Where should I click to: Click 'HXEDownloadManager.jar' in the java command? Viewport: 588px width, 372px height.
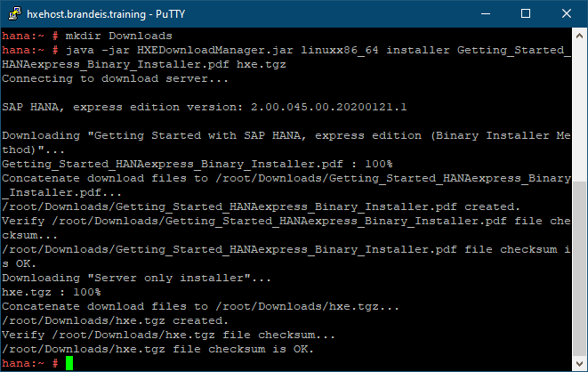pos(215,50)
